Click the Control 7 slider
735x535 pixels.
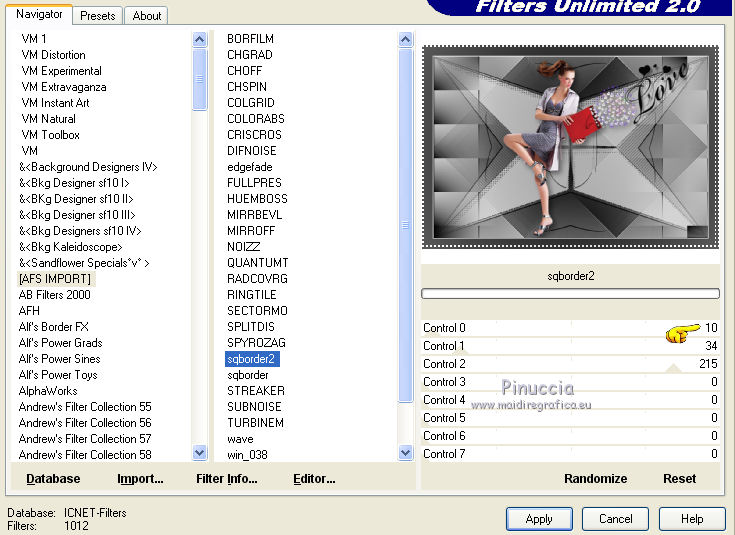click(x=570, y=453)
